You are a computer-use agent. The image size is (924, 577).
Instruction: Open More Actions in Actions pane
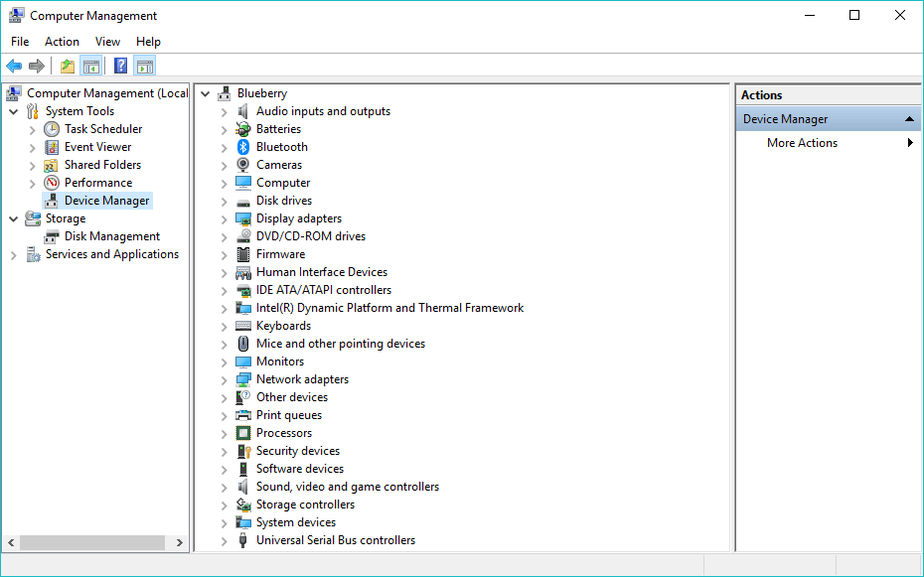tap(802, 143)
